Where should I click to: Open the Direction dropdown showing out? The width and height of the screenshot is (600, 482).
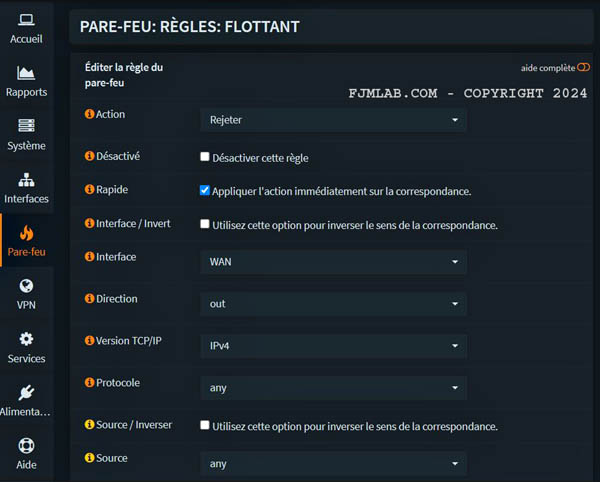[333, 303]
